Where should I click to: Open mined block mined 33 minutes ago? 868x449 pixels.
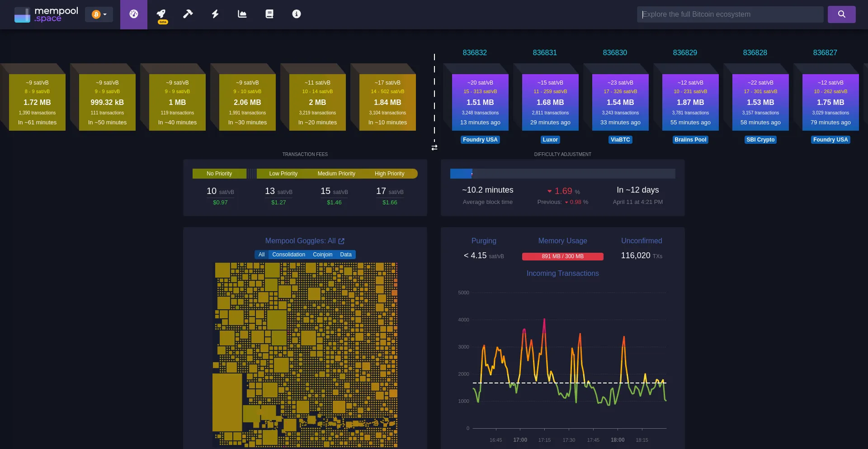point(620,102)
